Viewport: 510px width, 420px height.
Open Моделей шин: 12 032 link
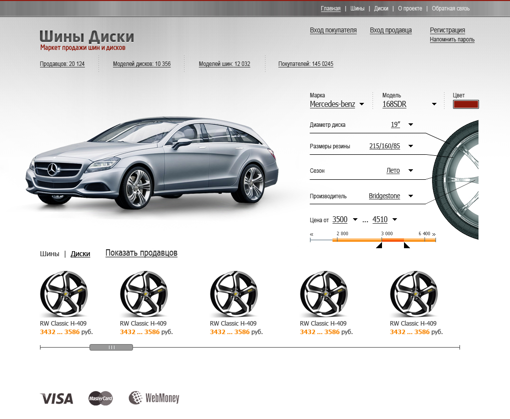[x=224, y=63]
